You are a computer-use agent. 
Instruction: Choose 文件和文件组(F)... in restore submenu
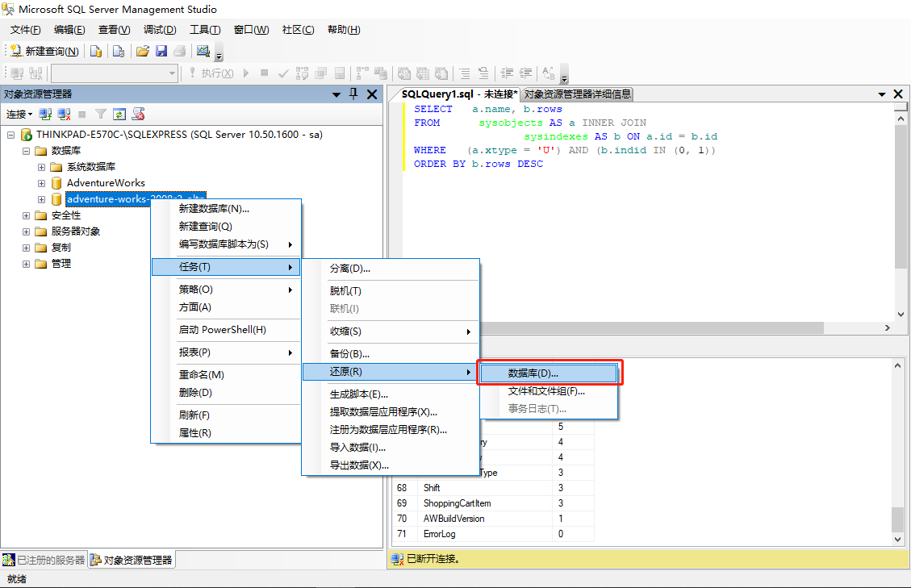point(550,391)
